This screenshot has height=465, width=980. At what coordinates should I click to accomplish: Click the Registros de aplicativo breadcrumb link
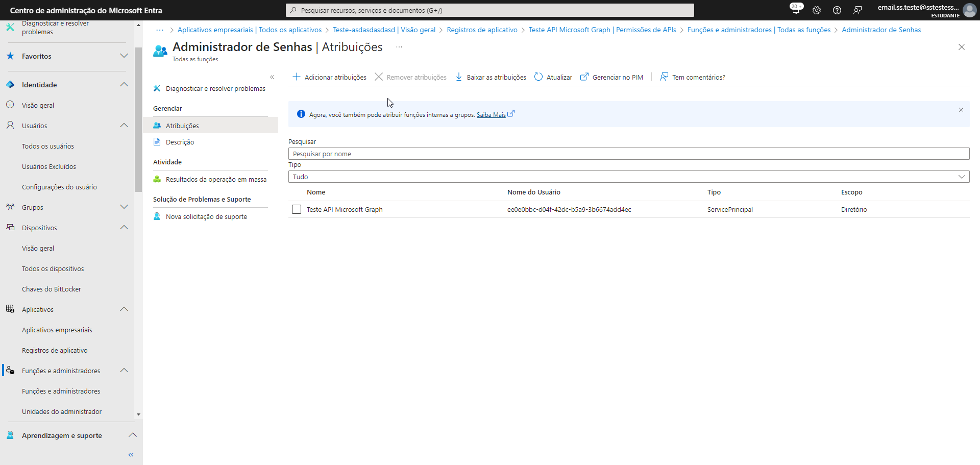click(482, 30)
